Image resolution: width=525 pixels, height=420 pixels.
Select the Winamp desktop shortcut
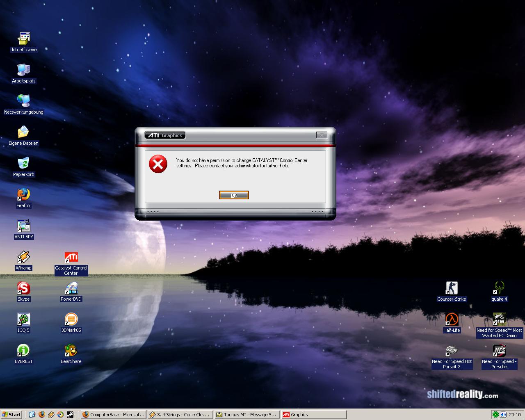[24, 260]
